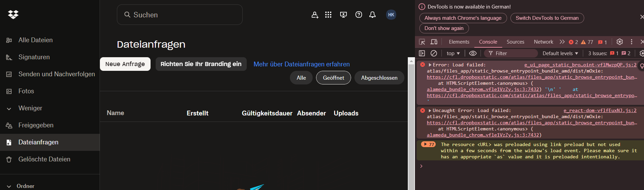The height and width of the screenshot is (190, 644).
Task: Open DevTools three-dot customize menu
Action: click(x=631, y=42)
